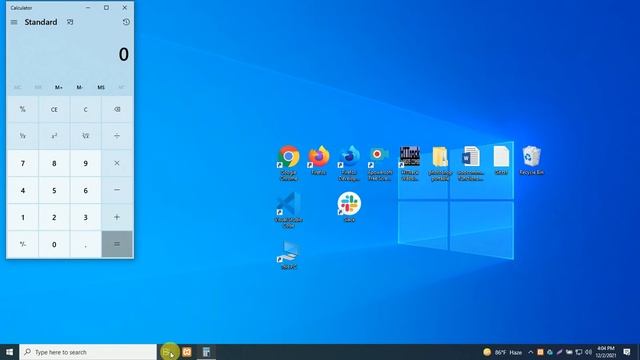Select the Visual Studio Code desktop shortcut
The height and width of the screenshot is (360, 640).
(289, 211)
